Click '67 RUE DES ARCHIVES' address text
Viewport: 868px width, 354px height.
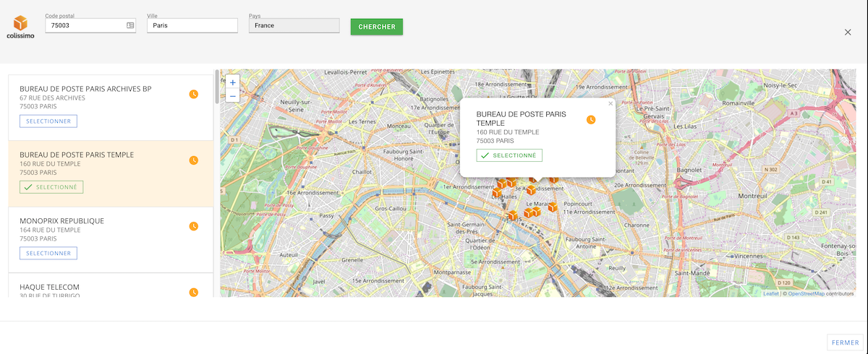coord(52,98)
